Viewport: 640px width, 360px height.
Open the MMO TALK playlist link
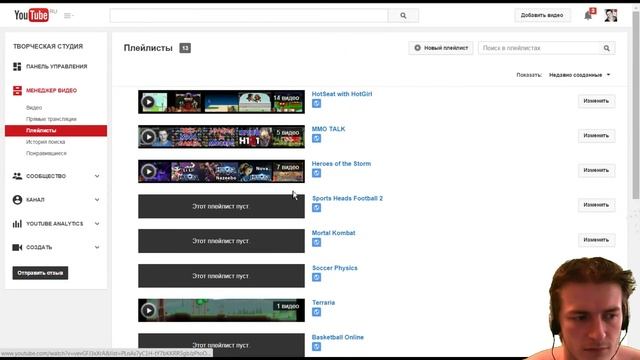coord(329,129)
